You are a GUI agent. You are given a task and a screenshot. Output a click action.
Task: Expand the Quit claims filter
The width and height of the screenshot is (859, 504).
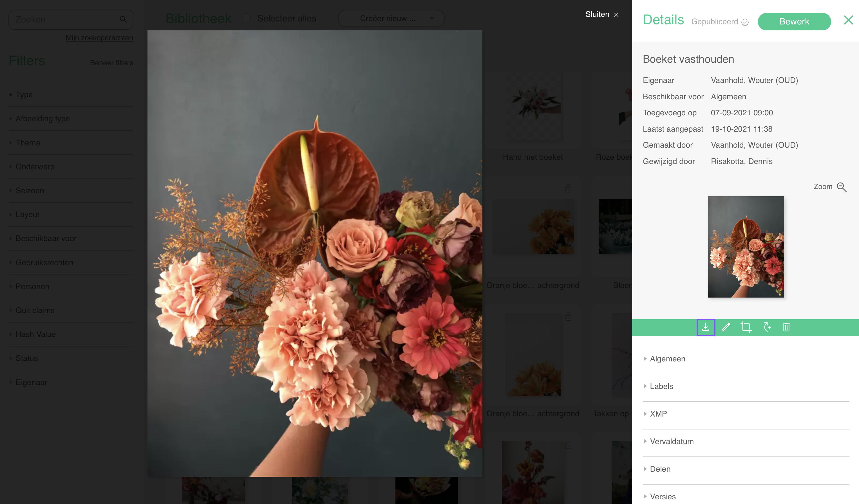71,310
